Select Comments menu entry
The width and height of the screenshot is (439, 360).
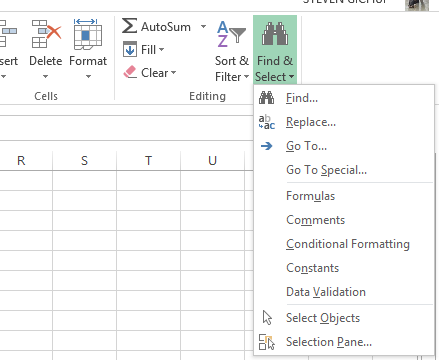[344, 220]
